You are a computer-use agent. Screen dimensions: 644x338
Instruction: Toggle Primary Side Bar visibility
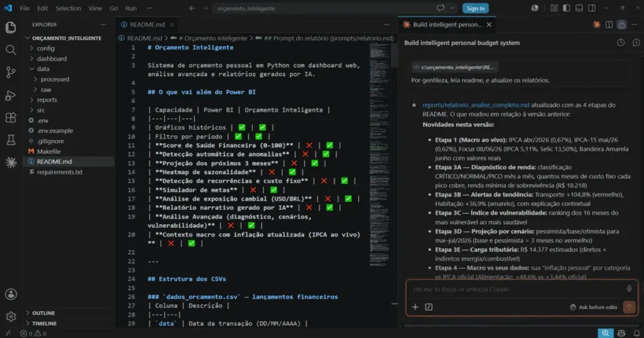[567, 8]
